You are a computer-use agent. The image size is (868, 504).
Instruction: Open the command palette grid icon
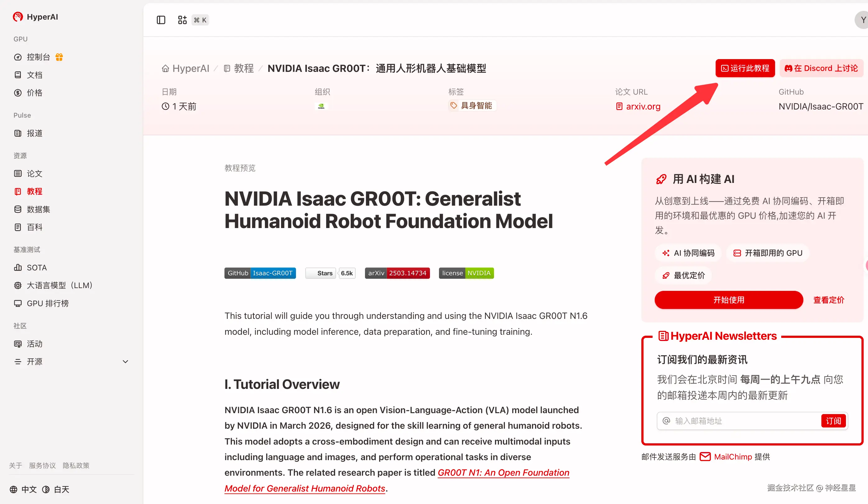click(182, 20)
